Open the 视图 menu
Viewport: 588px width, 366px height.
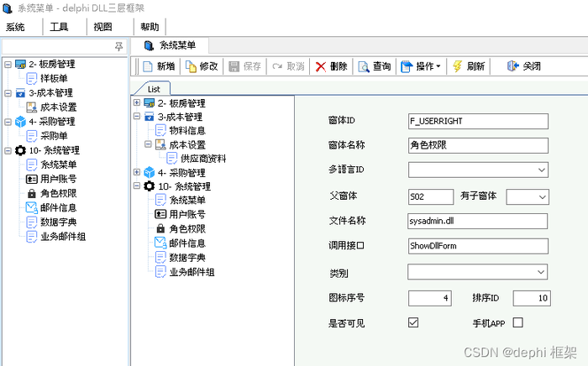pos(102,27)
